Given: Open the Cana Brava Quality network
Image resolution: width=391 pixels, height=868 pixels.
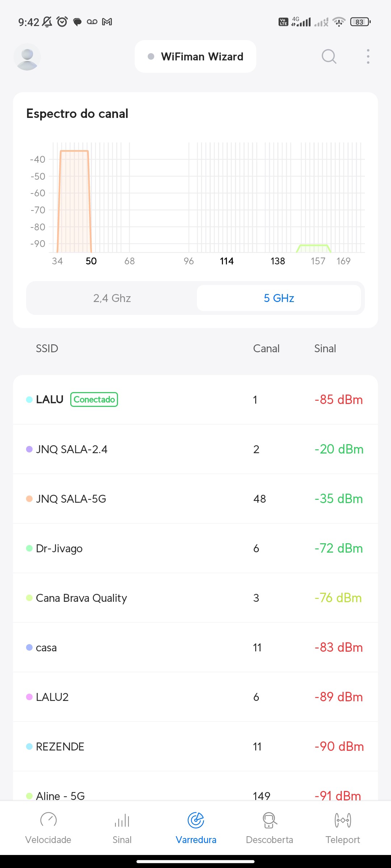Looking at the screenshot, I should [x=195, y=598].
